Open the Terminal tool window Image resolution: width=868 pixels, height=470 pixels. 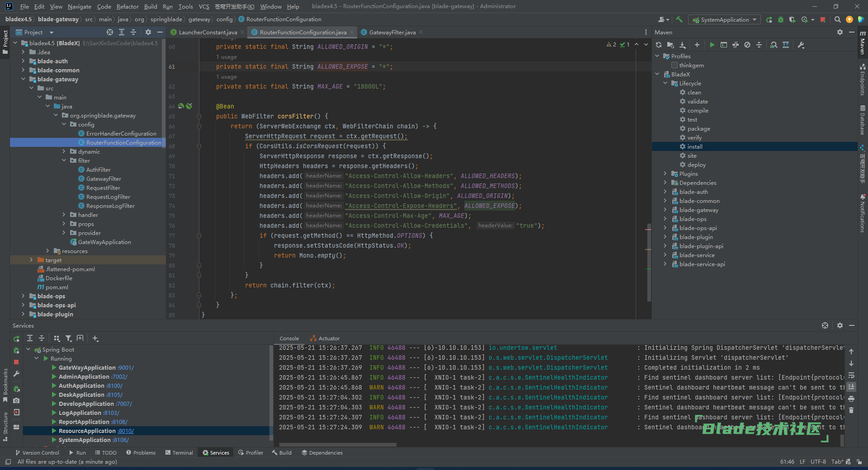(x=179, y=452)
